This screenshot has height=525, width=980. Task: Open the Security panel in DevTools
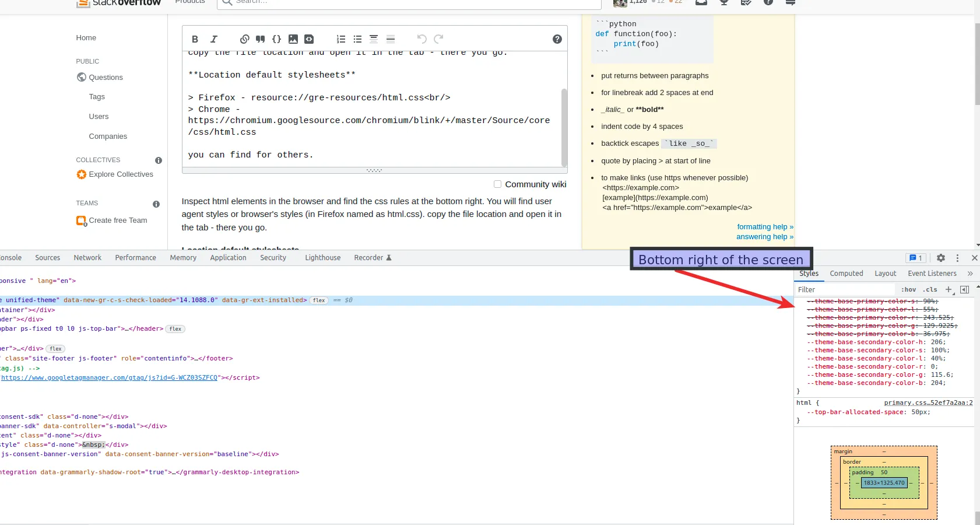tap(273, 258)
